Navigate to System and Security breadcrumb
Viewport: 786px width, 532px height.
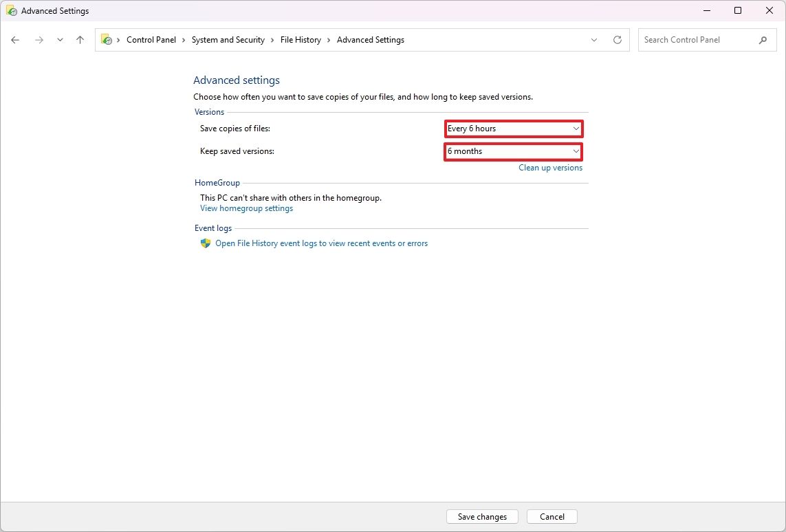[x=228, y=40]
